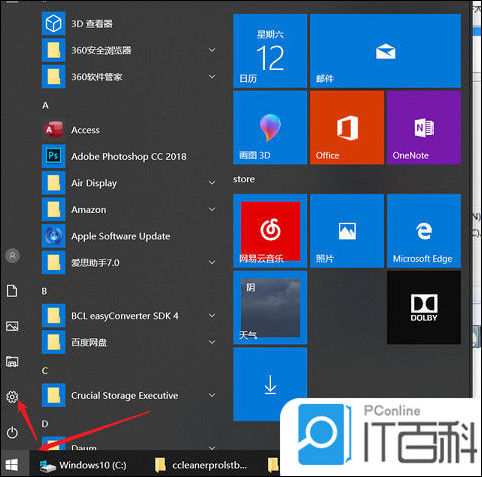Open the Dolby tile
The width and height of the screenshot is (482, 477).
[424, 307]
